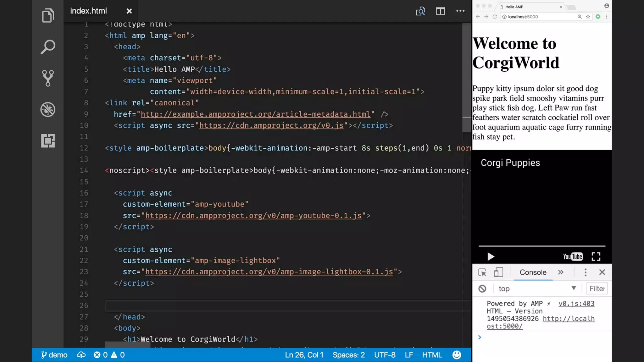644x362 pixels.
Task: Open the Search panel in activity bar
Action: pos(48,47)
